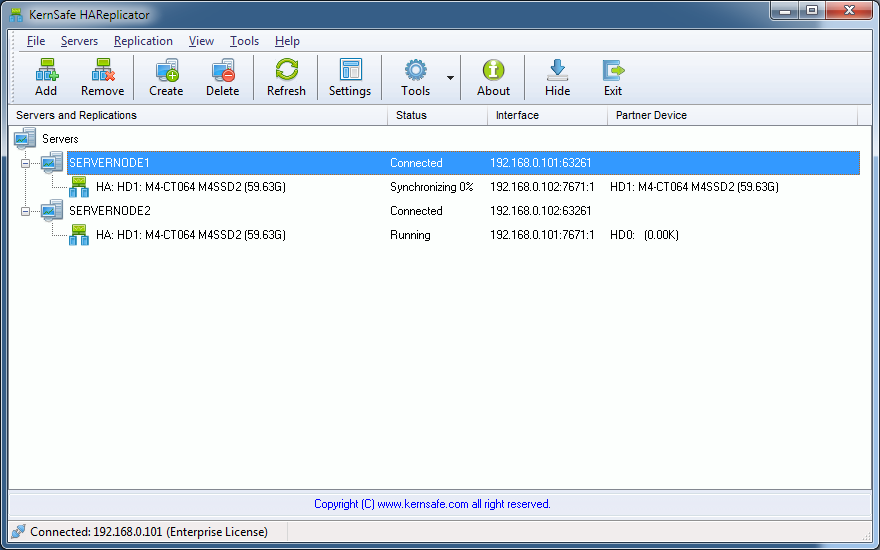Viewport: 880px width, 550px height.
Task: Click the Interface column header
Action: coord(548,115)
